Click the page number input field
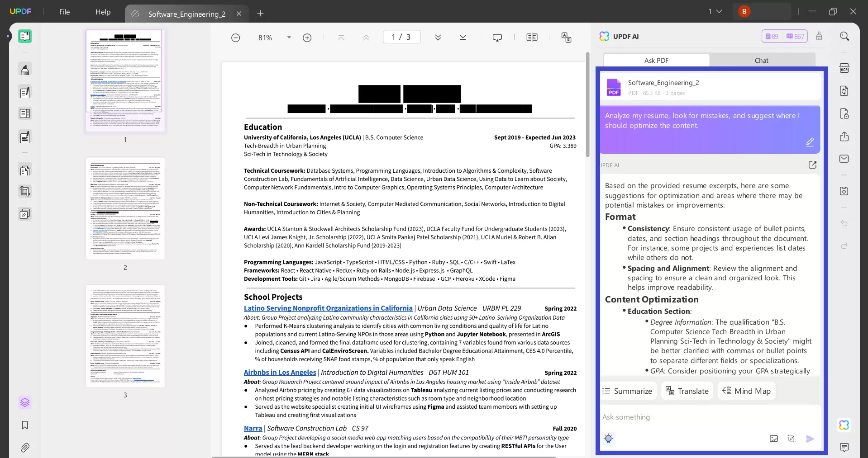The height and width of the screenshot is (458, 868). 401,37
